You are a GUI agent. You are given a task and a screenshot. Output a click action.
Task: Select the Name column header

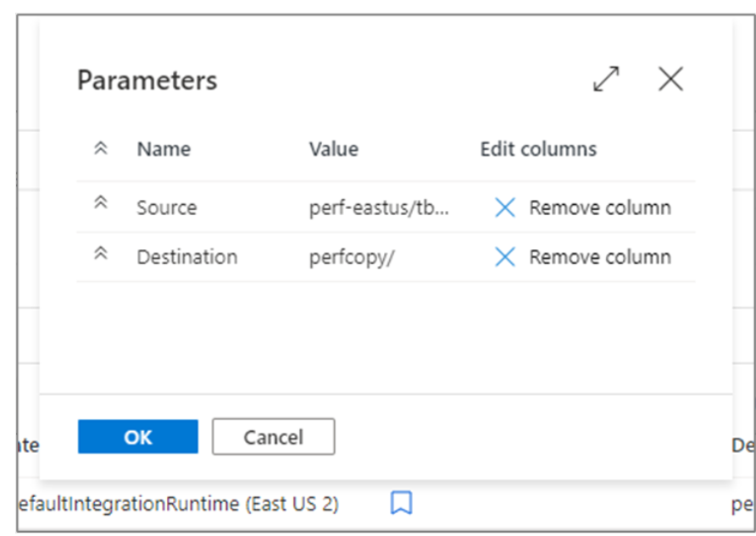(163, 149)
